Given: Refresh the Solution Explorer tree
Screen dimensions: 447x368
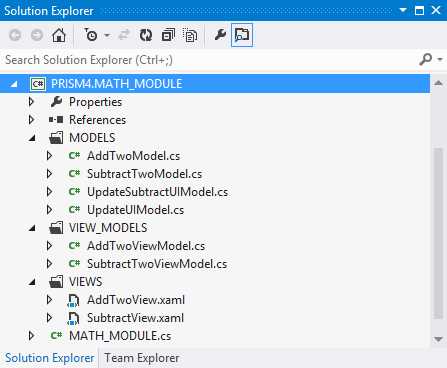Looking at the screenshot, I should pyautogui.click(x=146, y=35).
